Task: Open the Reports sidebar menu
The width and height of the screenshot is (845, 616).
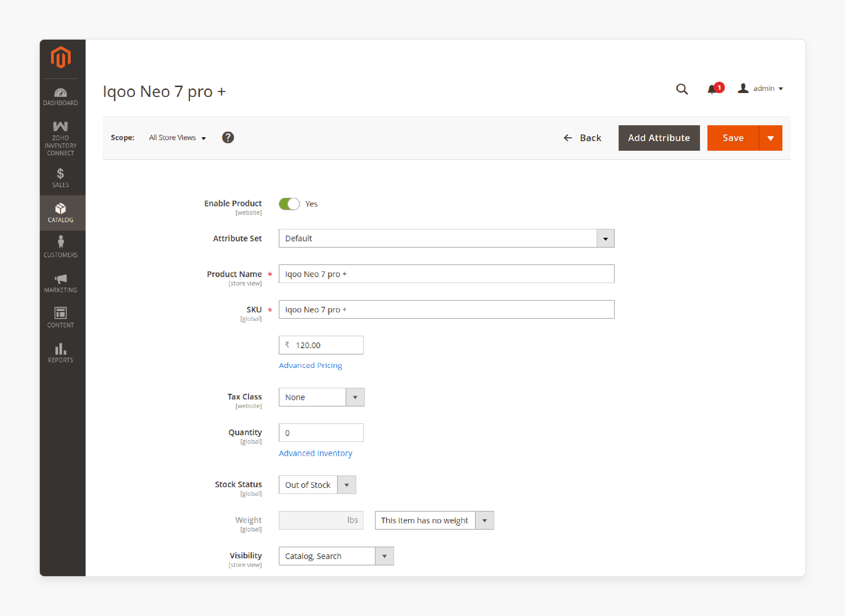Action: click(x=61, y=353)
